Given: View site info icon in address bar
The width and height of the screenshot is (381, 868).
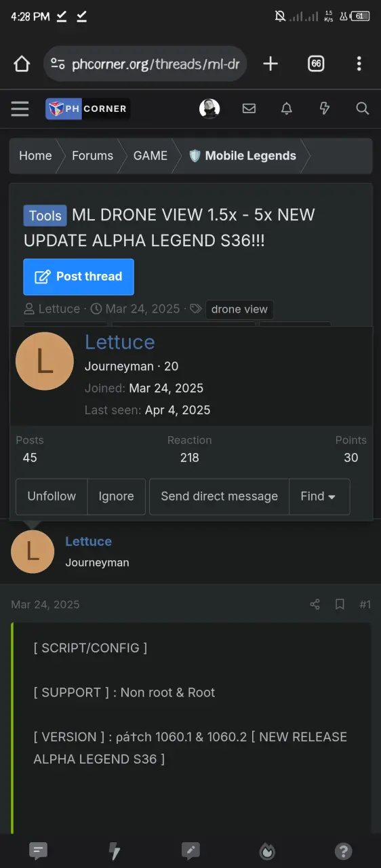Looking at the screenshot, I should pos(58,64).
